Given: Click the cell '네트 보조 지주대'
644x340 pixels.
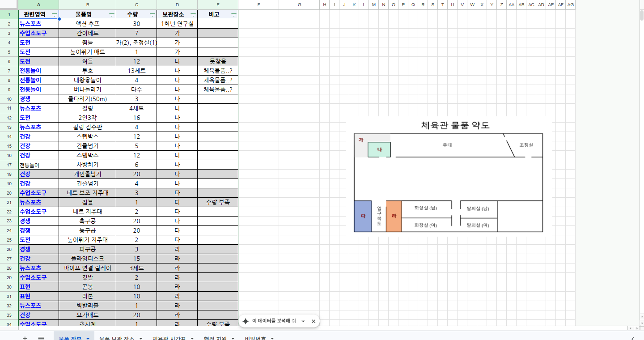Looking at the screenshot, I should [x=88, y=193].
